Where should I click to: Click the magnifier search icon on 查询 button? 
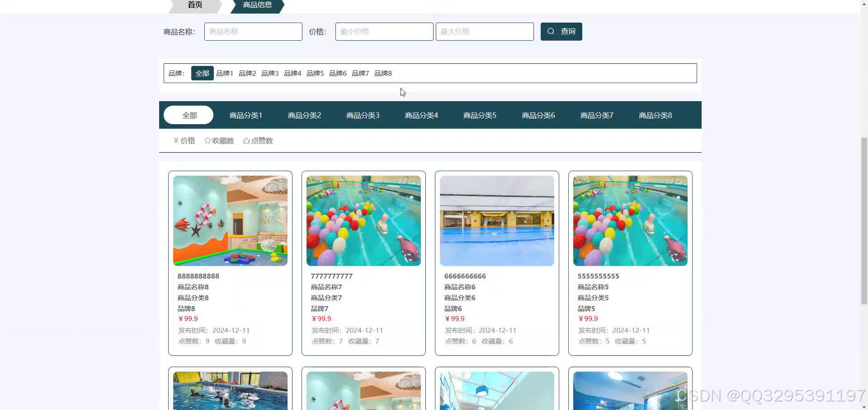[x=551, y=31]
